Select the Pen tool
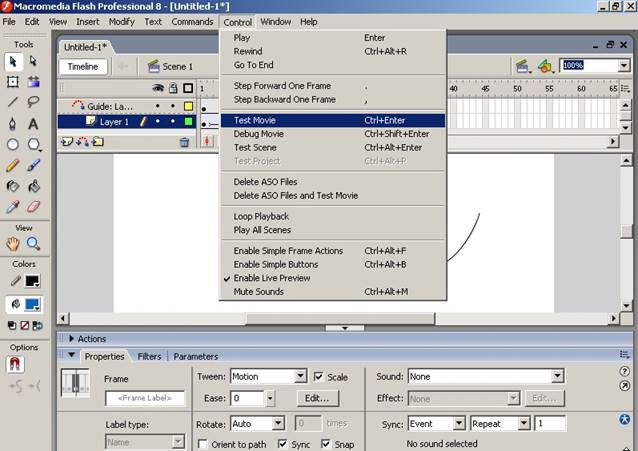The height and width of the screenshot is (451, 638). [x=13, y=123]
